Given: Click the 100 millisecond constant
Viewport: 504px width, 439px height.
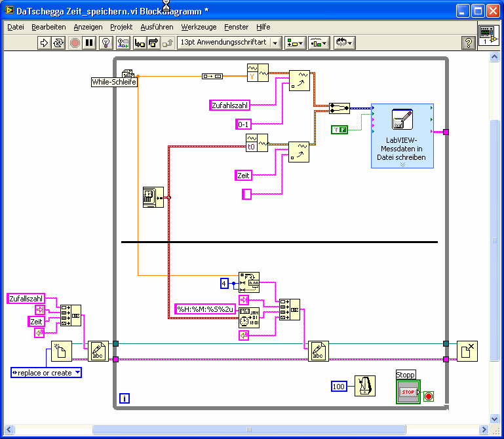Looking at the screenshot, I should click(339, 387).
